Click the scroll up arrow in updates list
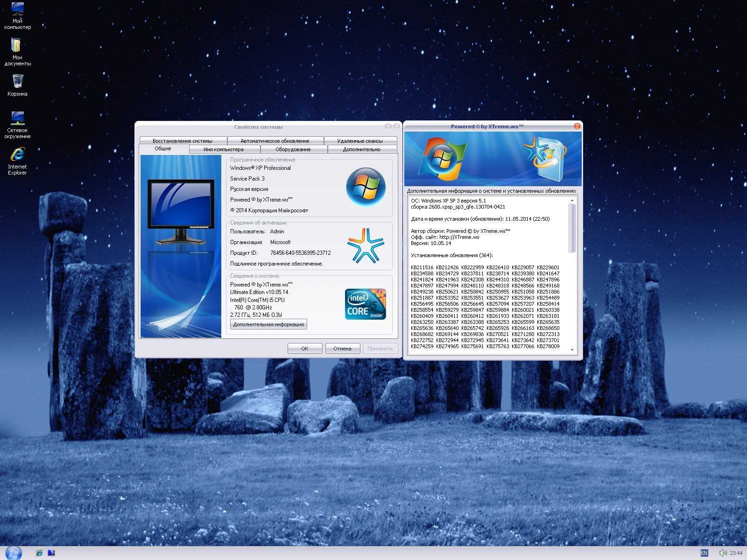The height and width of the screenshot is (560, 747). [572, 200]
